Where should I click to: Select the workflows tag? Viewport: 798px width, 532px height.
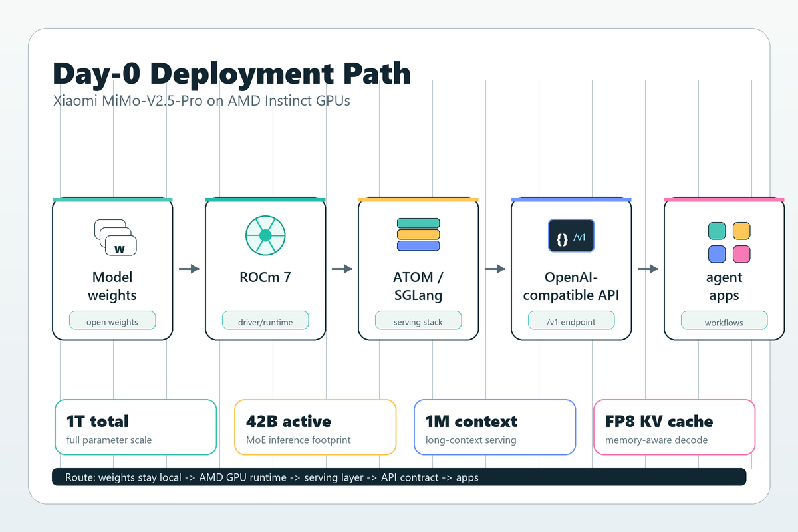click(x=724, y=321)
